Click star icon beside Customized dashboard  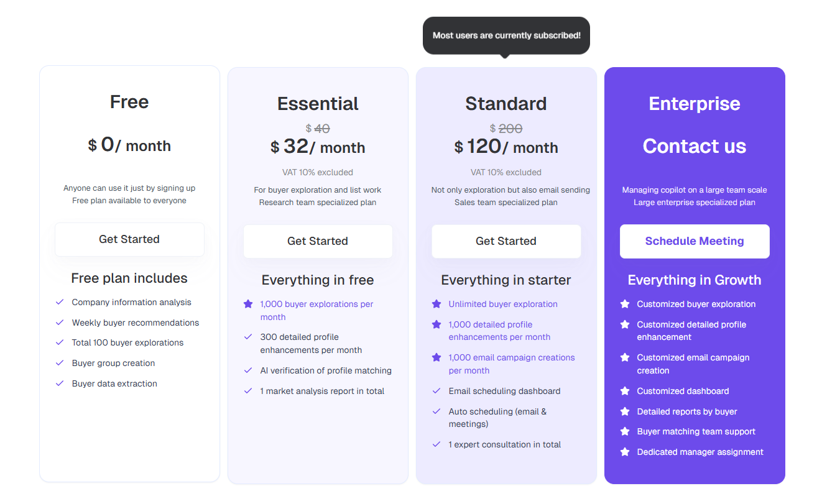pyautogui.click(x=625, y=391)
